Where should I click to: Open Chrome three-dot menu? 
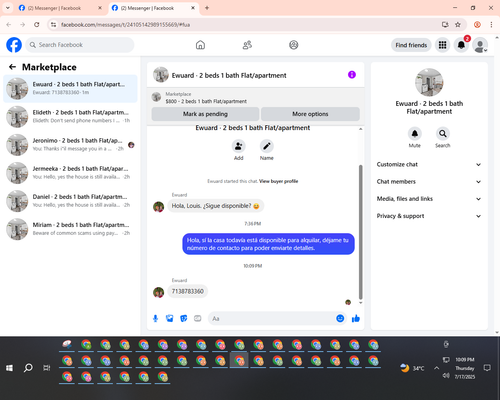(x=491, y=24)
